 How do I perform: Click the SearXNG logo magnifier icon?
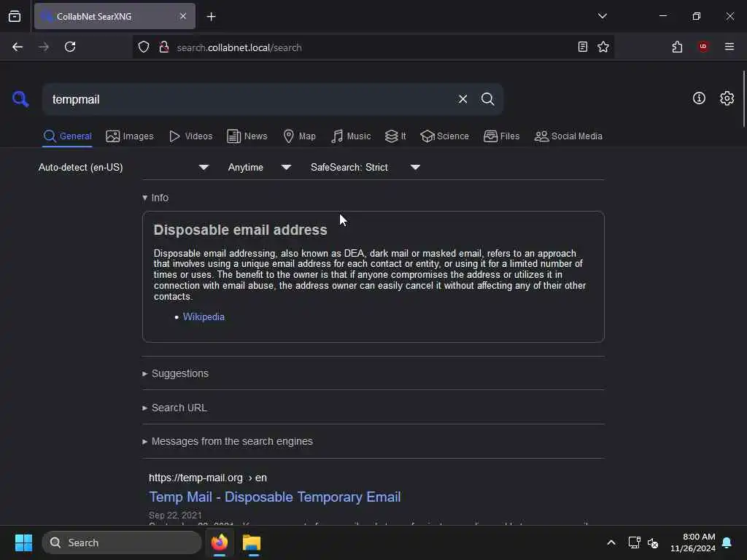coord(20,99)
